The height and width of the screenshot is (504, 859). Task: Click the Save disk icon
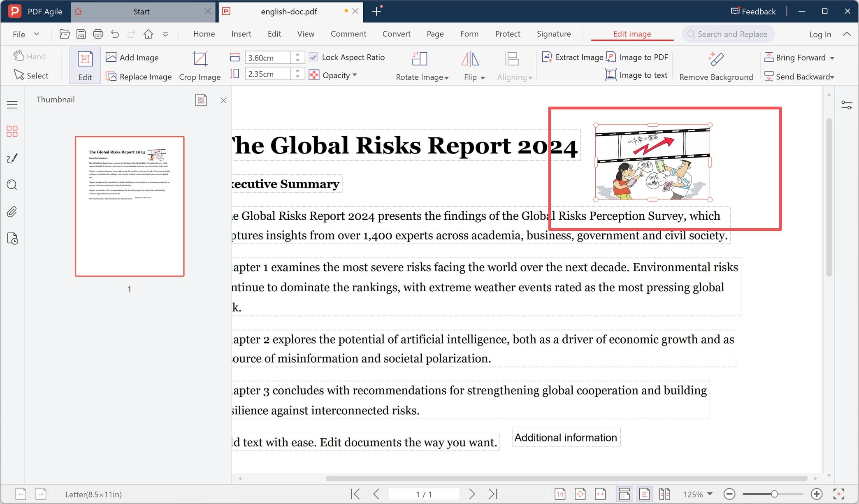point(81,34)
